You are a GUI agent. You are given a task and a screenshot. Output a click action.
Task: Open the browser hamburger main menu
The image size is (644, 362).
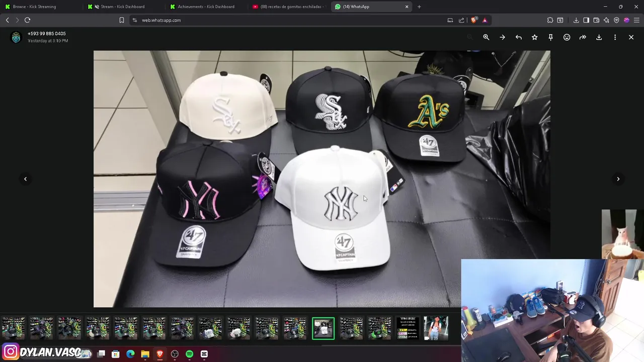(636, 20)
